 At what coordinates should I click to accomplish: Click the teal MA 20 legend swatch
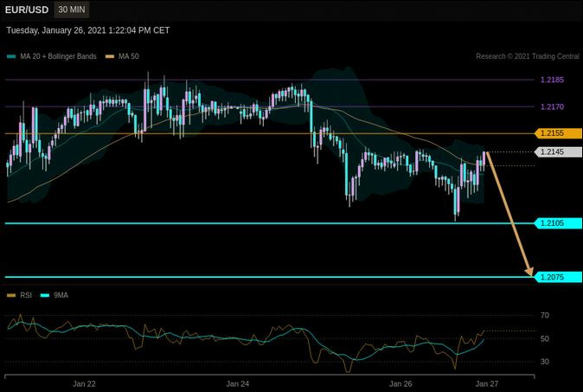11,57
